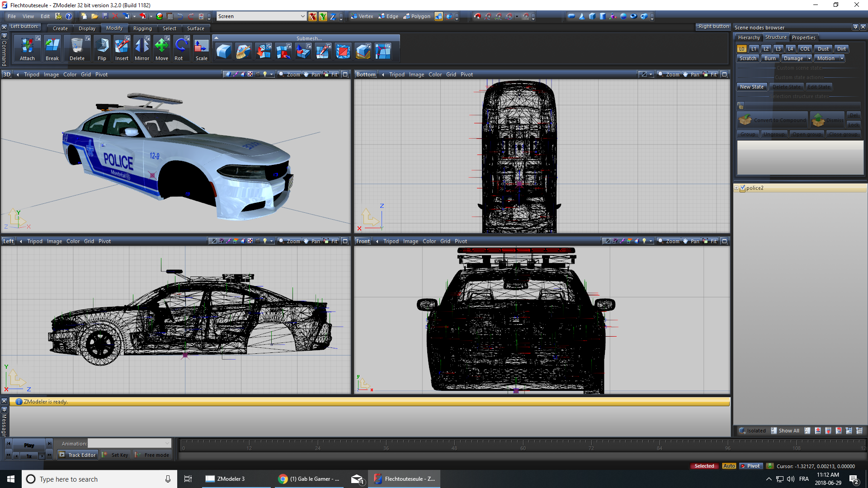Activate the Move tool
This screenshot has height=488, width=868.
tap(161, 48)
